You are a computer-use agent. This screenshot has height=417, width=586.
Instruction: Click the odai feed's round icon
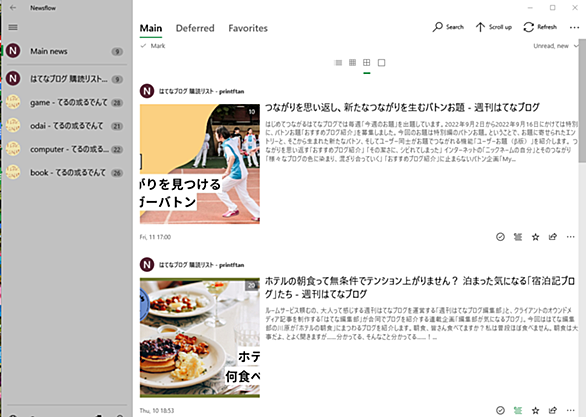coord(13,126)
